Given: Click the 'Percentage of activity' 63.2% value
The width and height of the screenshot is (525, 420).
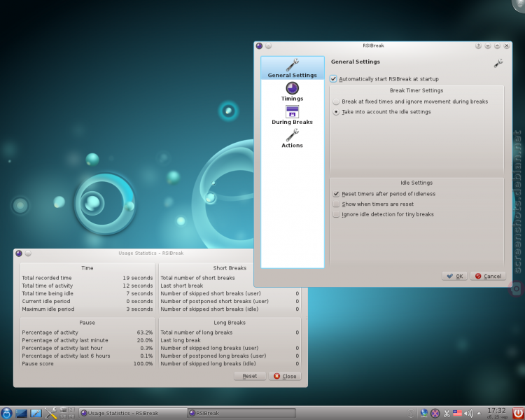Looking at the screenshot, I should click(x=145, y=332).
